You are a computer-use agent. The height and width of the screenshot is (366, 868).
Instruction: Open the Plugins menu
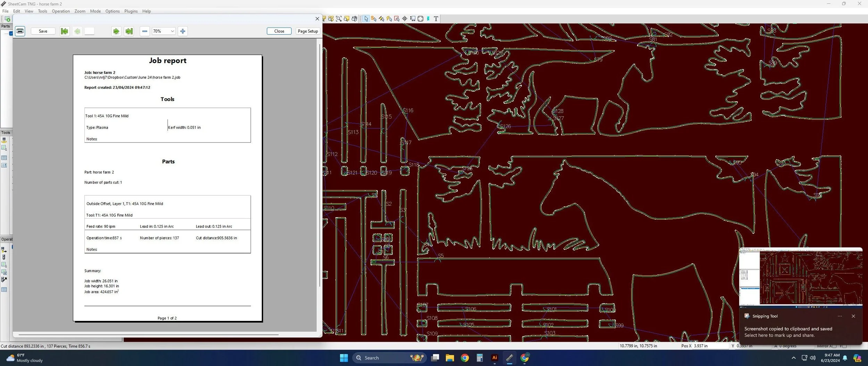coord(131,11)
